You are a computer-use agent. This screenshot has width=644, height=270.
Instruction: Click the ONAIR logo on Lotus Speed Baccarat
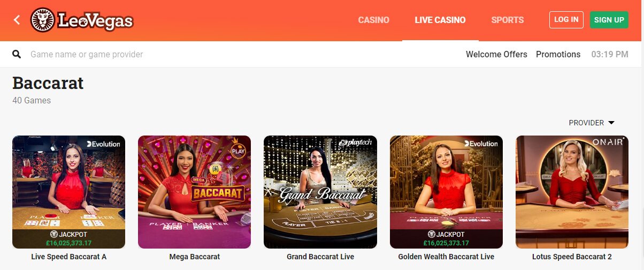[609, 142]
